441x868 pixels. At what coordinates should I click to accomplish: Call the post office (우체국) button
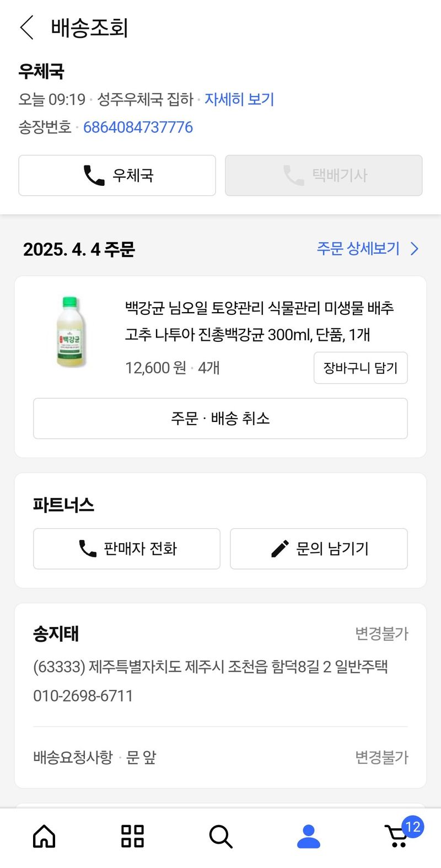tap(117, 175)
